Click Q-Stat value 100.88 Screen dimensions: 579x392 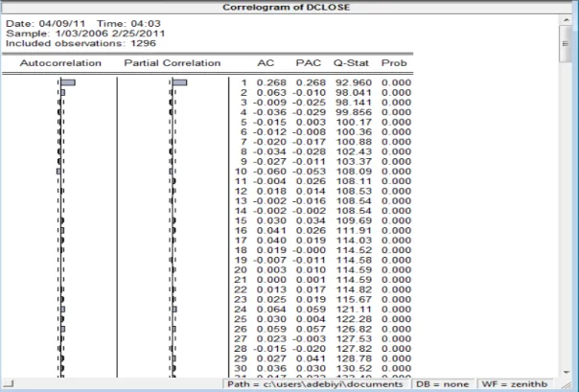pos(354,142)
